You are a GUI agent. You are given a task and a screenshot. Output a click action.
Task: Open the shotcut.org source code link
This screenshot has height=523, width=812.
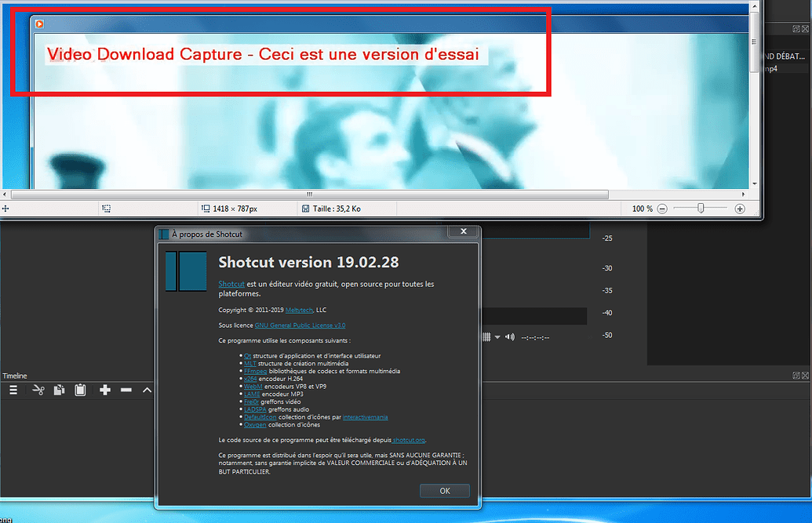tap(409, 440)
